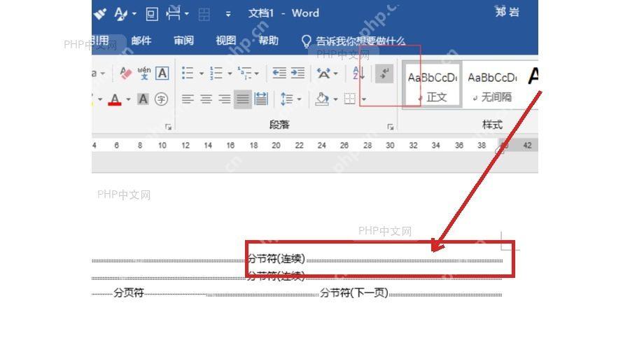Apply numbered list formatting
This screenshot has width=630, height=364.
tap(216, 73)
